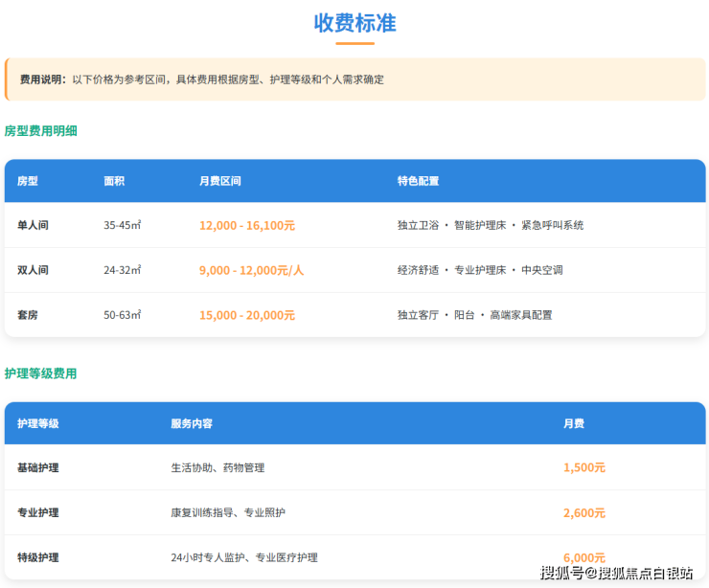Click the 特色配置 column header

click(418, 181)
